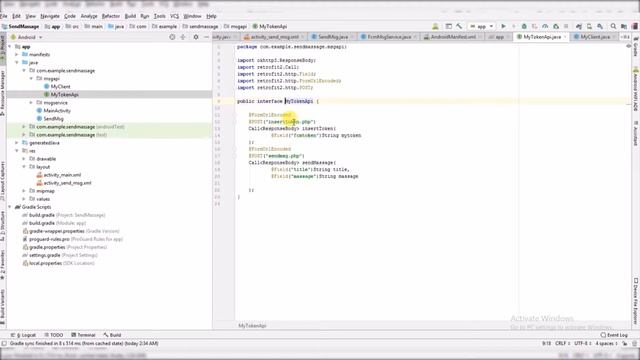Switch to the activity_send_msg.xml editor tab
This screenshot has width=640, height=360.
pyautogui.click(x=274, y=37)
